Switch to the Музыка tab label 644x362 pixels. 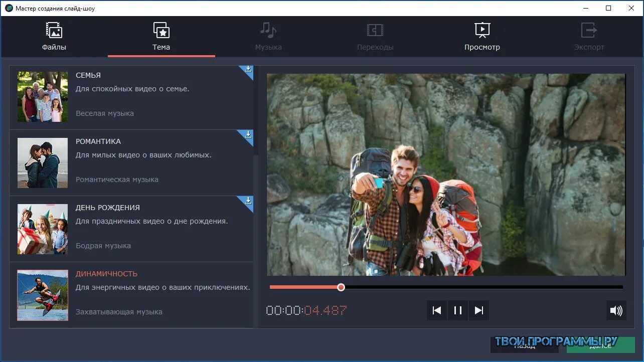click(x=268, y=47)
